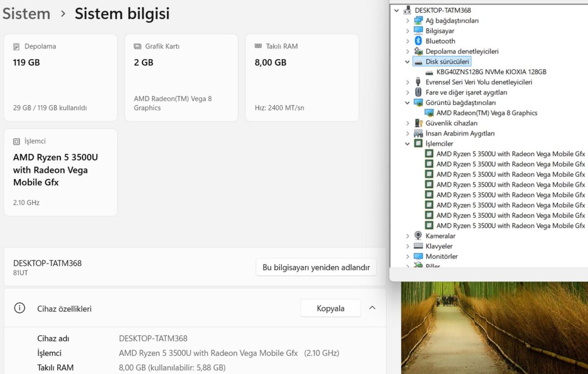Click the USB icon beside Evrensel Seri Veri Yolu
Screen dimensions: 588x374
(418, 82)
